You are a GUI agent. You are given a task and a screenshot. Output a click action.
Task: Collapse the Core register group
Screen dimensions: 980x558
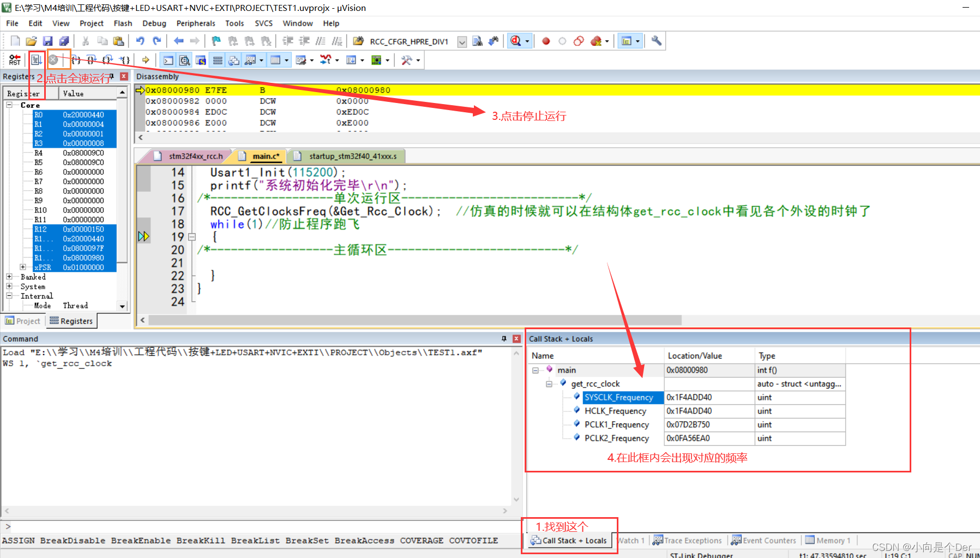point(9,105)
